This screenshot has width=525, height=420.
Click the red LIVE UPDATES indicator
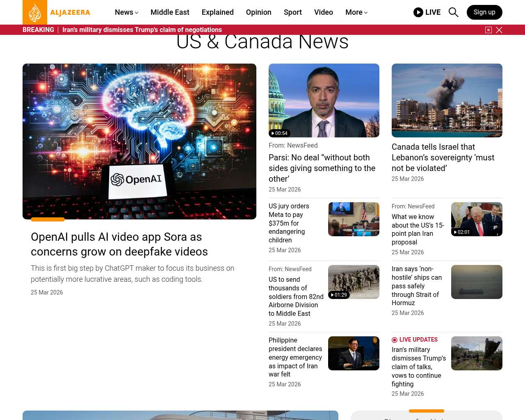[414, 340]
